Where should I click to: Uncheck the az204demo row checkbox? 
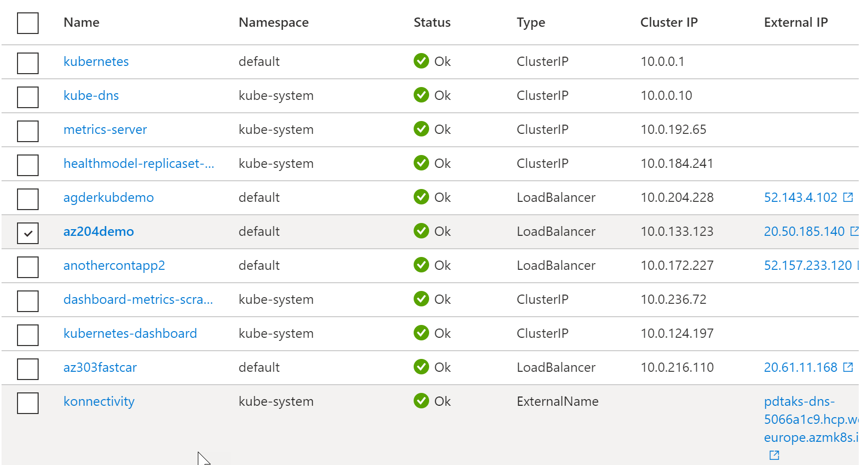[x=28, y=233]
